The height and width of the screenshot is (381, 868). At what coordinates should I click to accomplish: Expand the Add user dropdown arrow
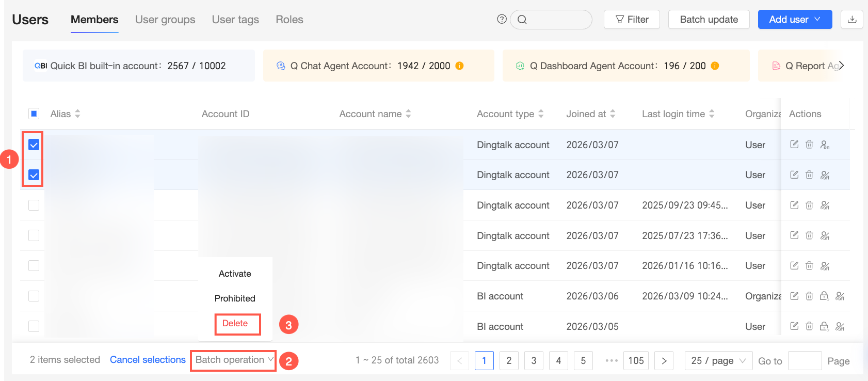(817, 19)
